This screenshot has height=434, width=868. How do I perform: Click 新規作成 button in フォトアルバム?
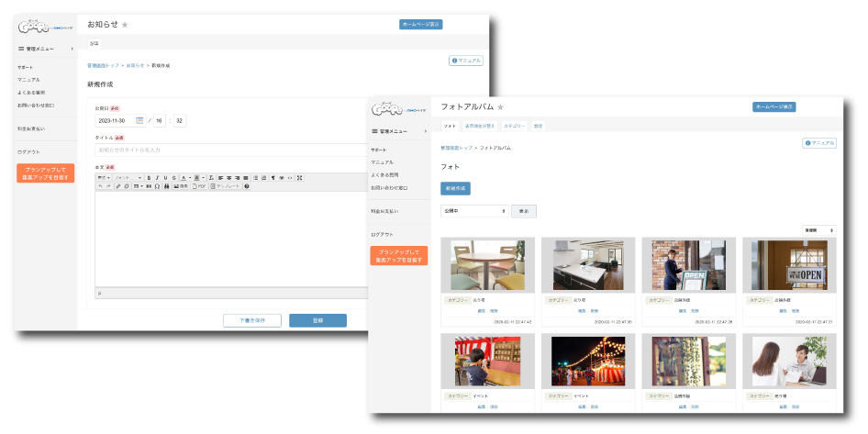click(x=455, y=188)
